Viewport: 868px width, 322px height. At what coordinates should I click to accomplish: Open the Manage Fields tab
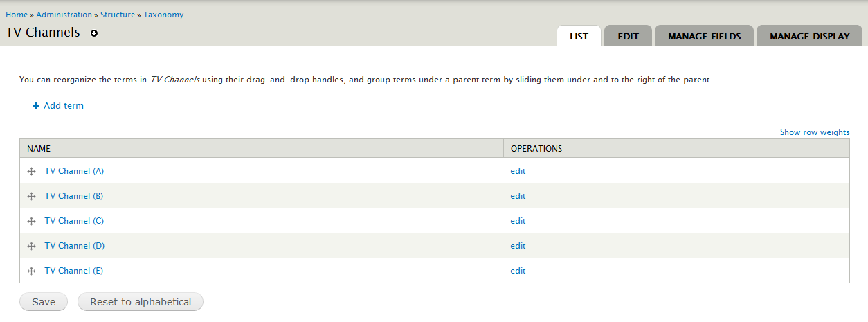pos(704,36)
